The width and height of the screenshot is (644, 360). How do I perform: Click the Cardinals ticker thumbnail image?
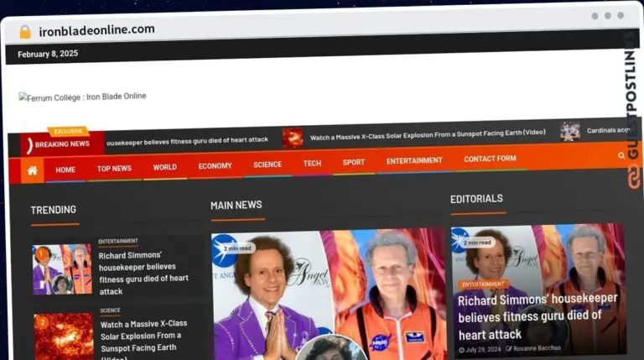coord(570,131)
